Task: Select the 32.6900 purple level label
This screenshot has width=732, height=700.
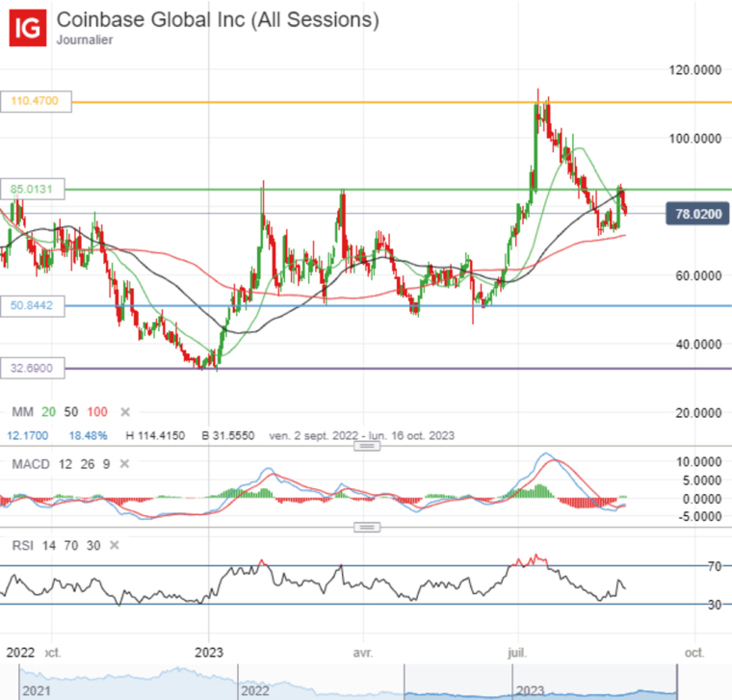Action: tap(37, 368)
